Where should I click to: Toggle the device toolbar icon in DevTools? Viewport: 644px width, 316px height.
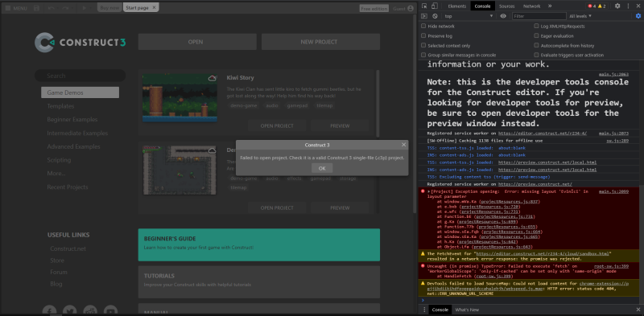point(435,6)
